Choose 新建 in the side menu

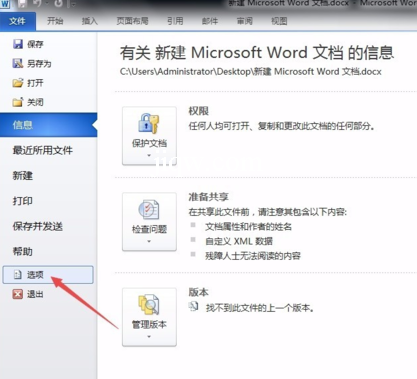click(x=23, y=176)
